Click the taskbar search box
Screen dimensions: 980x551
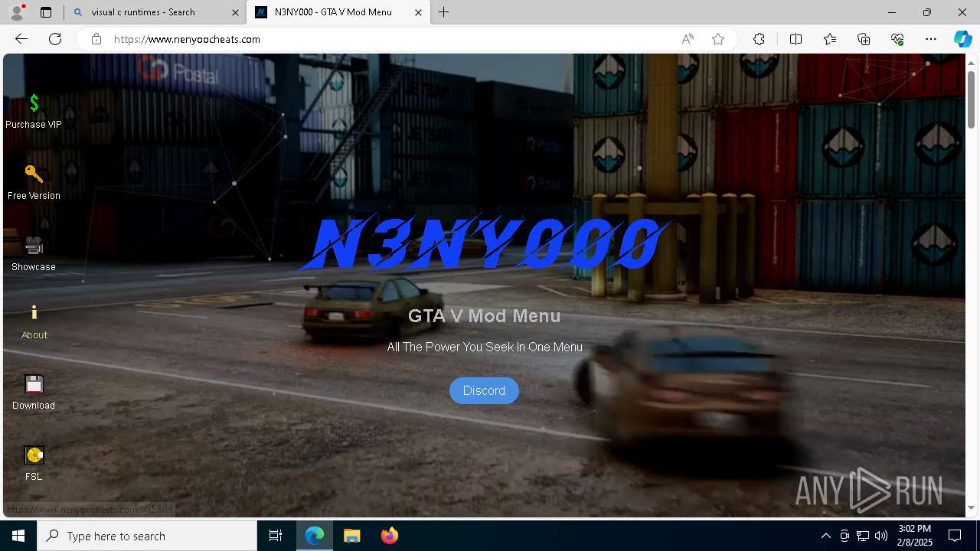[147, 536]
